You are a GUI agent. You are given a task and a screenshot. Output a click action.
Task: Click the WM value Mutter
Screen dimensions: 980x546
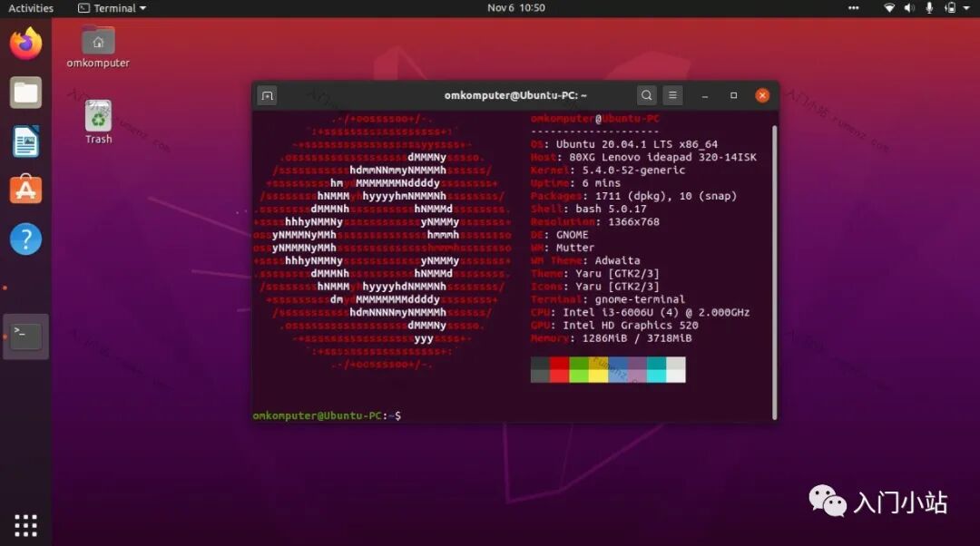point(575,248)
